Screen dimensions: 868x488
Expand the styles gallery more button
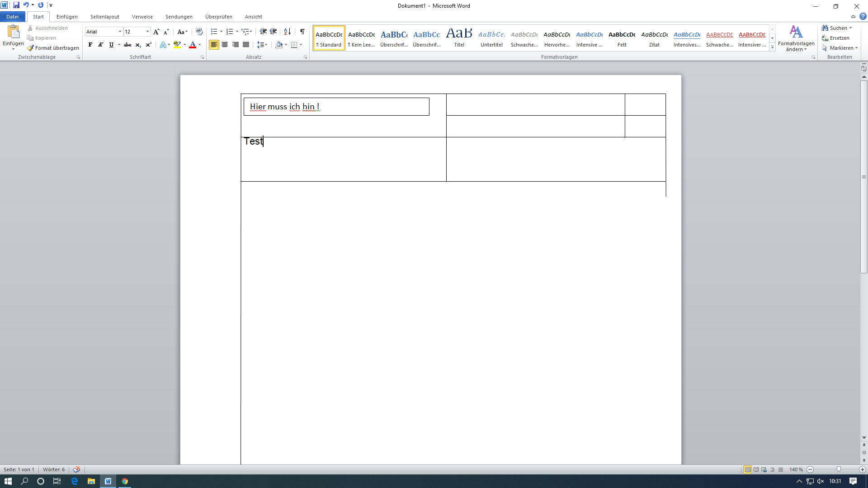772,47
